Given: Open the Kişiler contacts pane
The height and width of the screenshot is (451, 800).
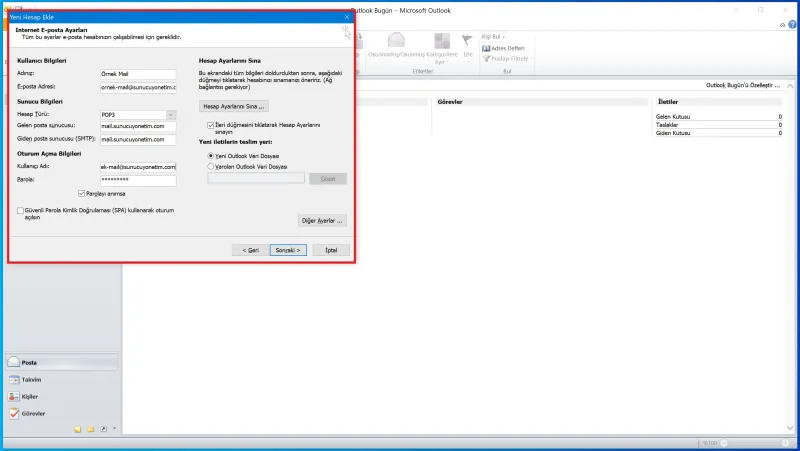Looking at the screenshot, I should [62, 396].
